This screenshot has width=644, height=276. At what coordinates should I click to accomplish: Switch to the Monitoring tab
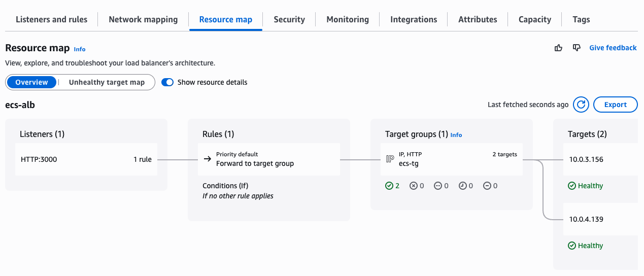pos(348,19)
